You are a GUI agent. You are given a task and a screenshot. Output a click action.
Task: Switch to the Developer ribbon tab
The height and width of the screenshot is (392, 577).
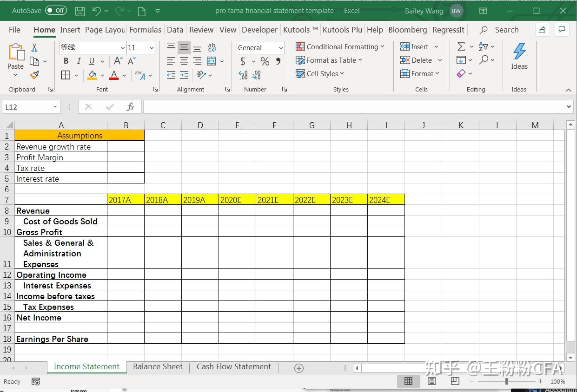(x=259, y=30)
